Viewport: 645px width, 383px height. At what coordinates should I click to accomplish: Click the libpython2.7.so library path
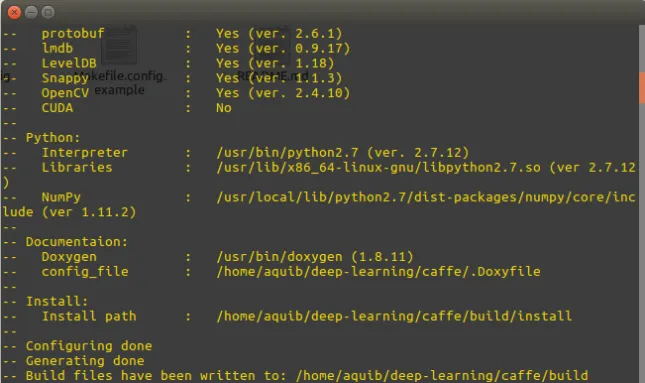click(x=378, y=167)
